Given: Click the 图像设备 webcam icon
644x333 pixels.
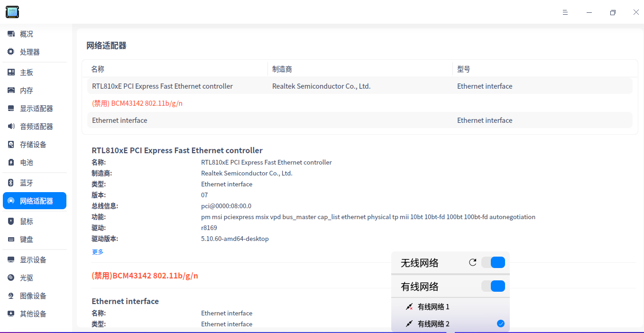Looking at the screenshot, I should 11,296.
